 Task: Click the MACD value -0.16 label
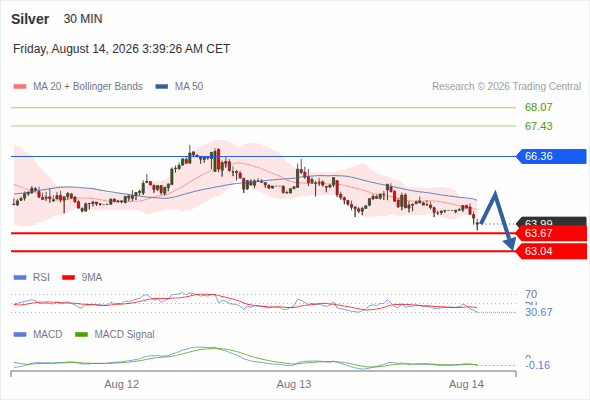coord(538,365)
